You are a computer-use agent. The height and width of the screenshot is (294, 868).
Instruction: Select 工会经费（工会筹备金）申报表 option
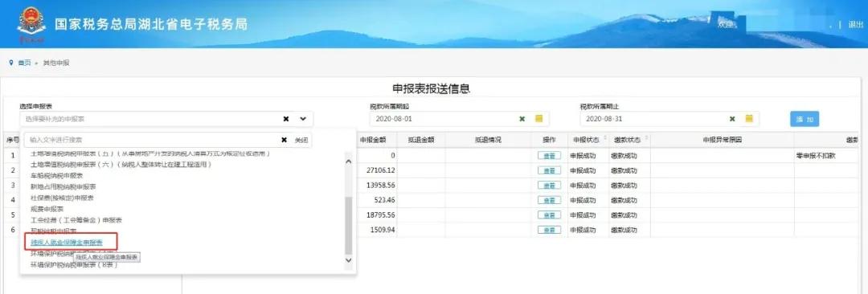76,220
